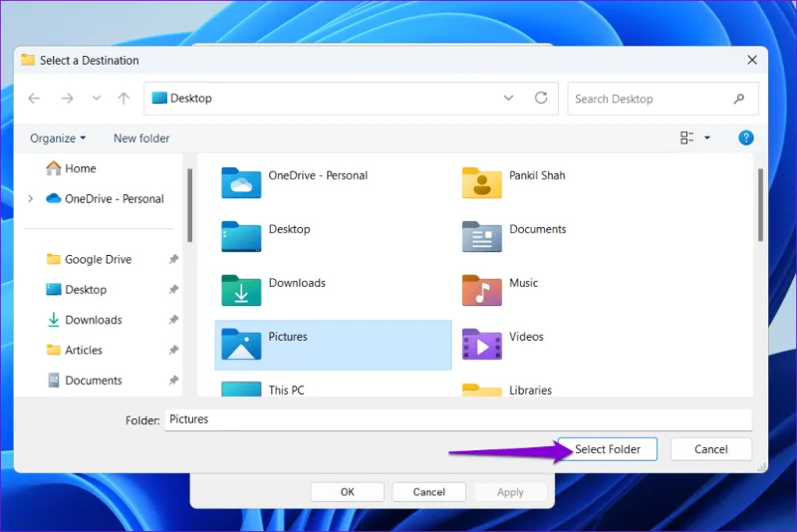Open the blue help icon
797x532 pixels.
tap(745, 137)
